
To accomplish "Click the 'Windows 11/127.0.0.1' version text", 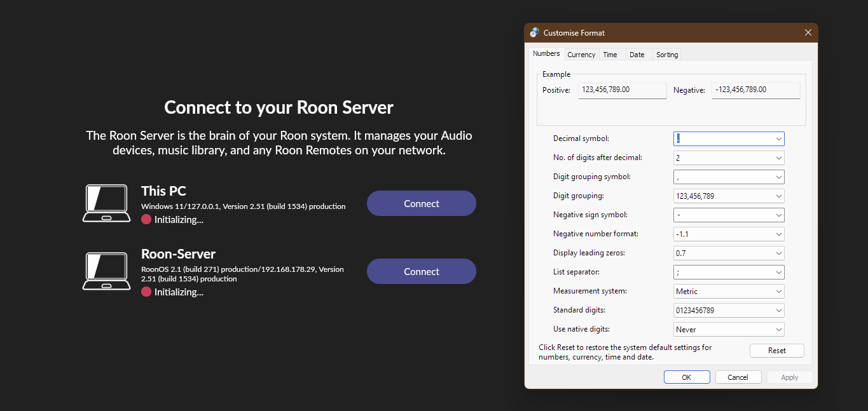I will pos(244,206).
